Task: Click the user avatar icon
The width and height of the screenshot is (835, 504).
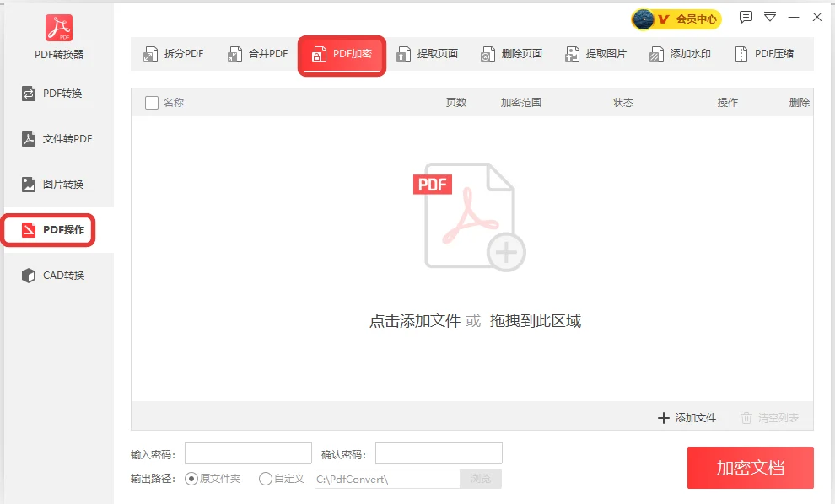Action: 644,19
